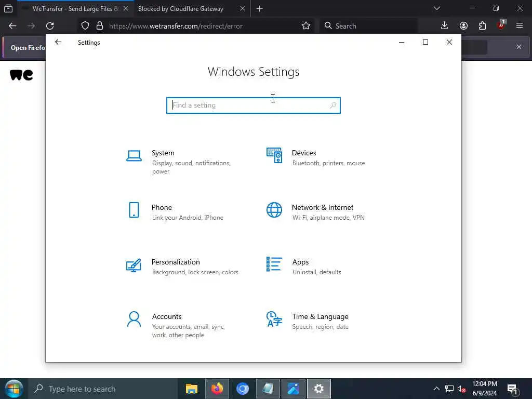Open the Firefox View icon at tab bar
Image resolution: width=532 pixels, height=399 pixels.
8,9
